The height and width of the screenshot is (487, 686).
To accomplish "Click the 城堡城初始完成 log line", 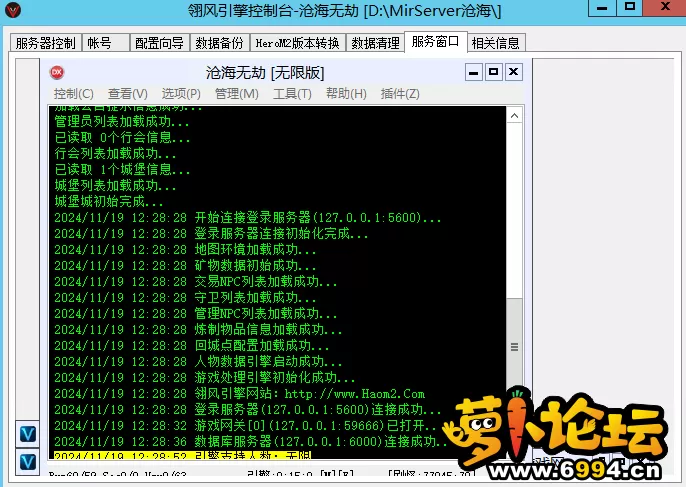I will (x=108, y=201).
